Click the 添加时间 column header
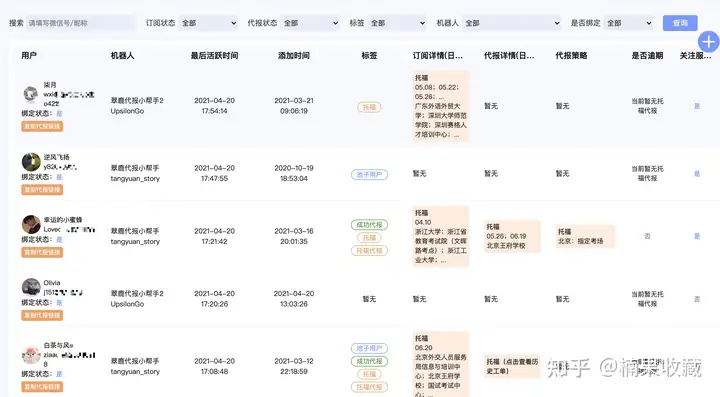 pos(294,56)
